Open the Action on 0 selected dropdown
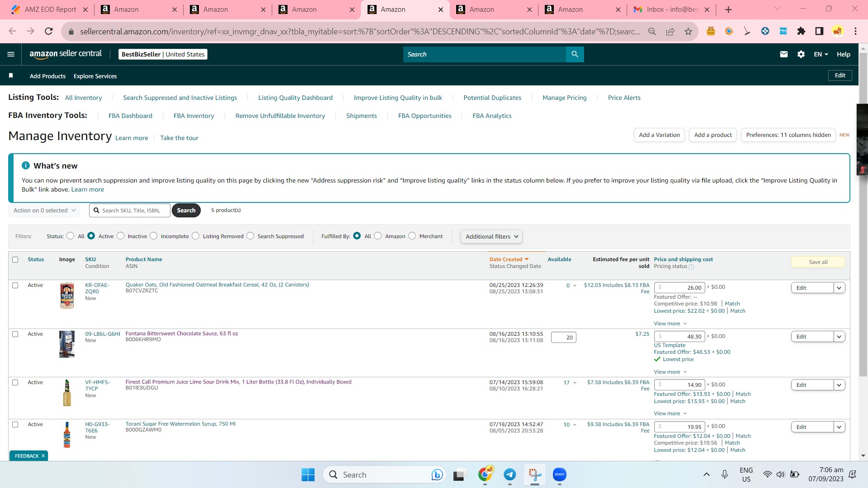Viewport: 868px width, 488px height. point(44,210)
